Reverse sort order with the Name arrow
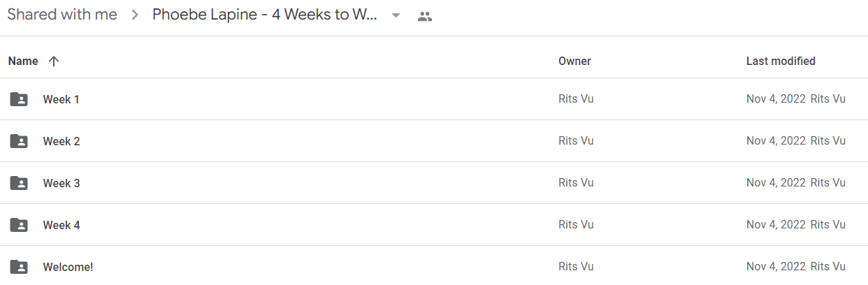Viewport: 868px width, 285px height. [54, 61]
